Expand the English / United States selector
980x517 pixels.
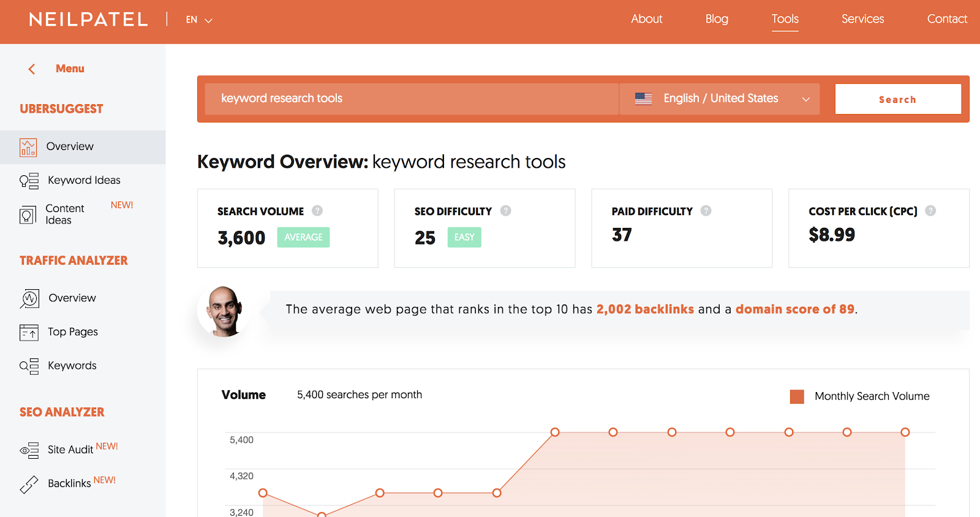(720, 99)
